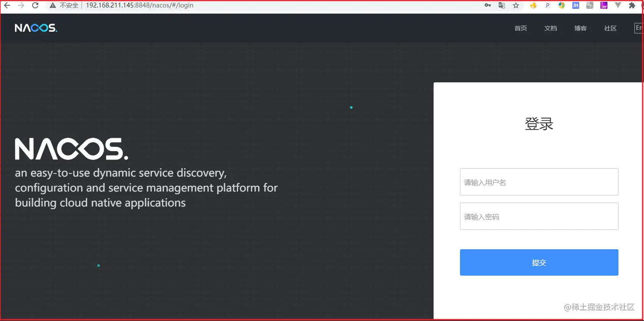Submit login with the 提交 button
Image resolution: width=644 pixels, height=321 pixels.
pos(539,262)
